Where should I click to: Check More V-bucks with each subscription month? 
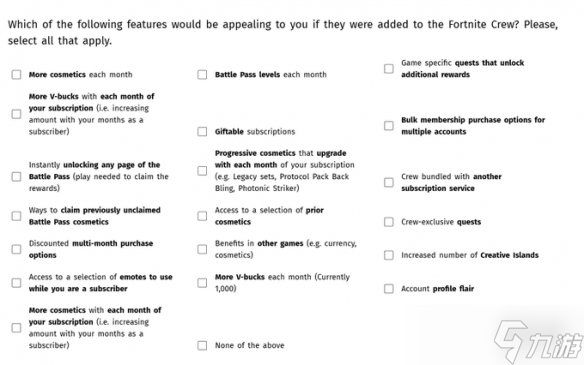pos(16,114)
